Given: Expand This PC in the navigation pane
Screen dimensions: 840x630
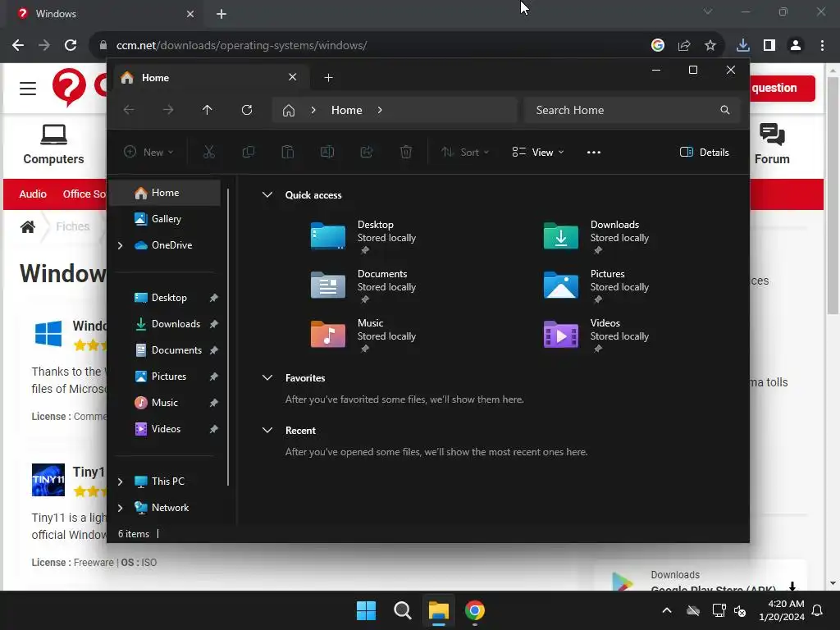Looking at the screenshot, I should coord(120,482).
